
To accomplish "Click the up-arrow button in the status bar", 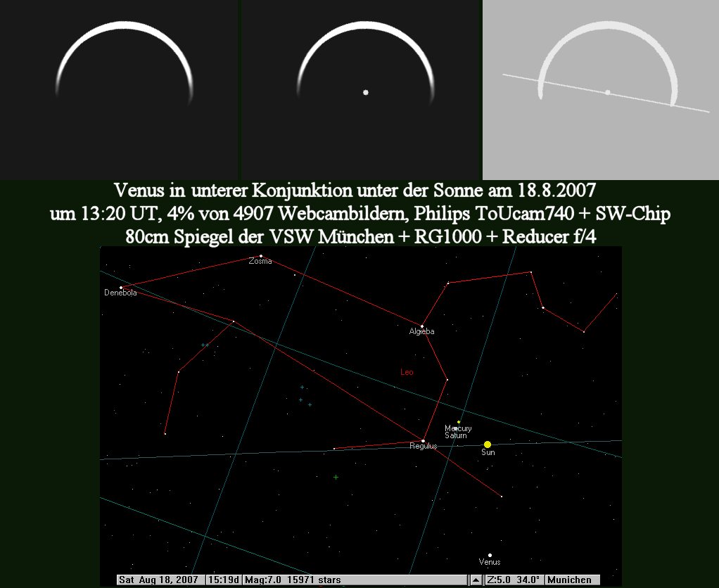I will tap(476, 580).
